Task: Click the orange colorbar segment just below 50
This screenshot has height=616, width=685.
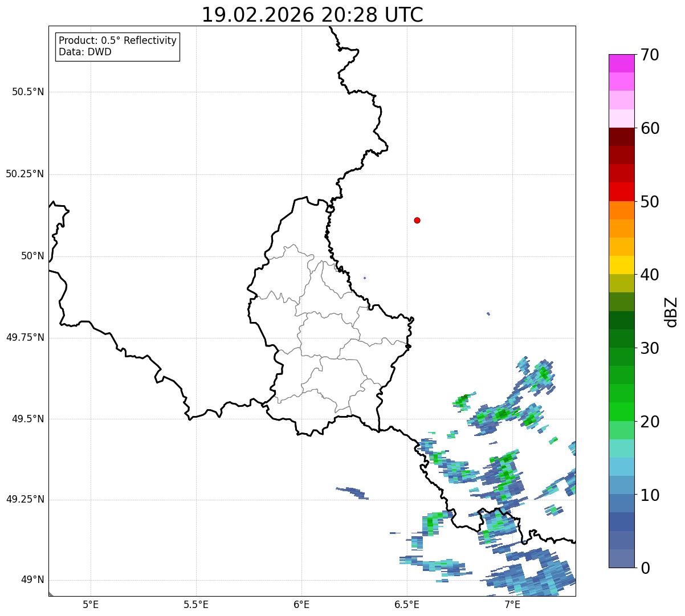Action: pyautogui.click(x=621, y=210)
